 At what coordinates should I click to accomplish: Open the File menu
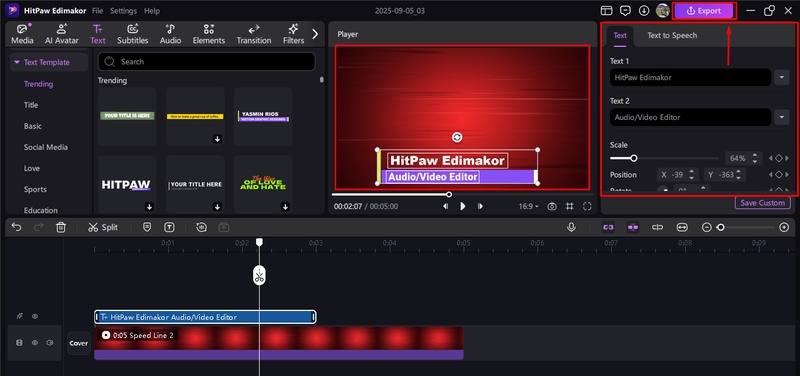pos(97,11)
